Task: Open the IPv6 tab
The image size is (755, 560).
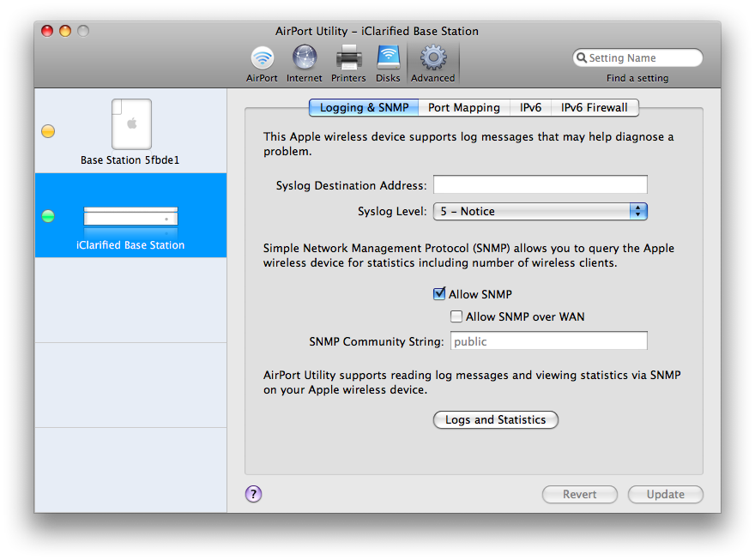Action: point(530,107)
